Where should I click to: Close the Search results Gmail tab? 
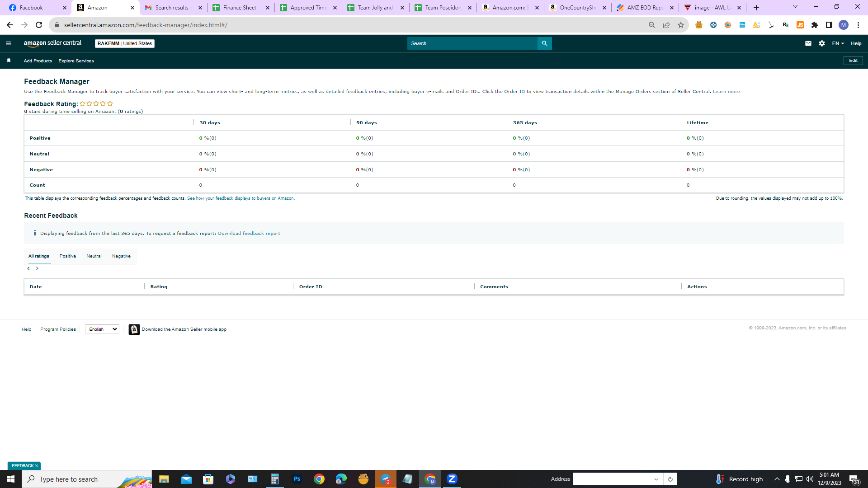click(x=200, y=8)
